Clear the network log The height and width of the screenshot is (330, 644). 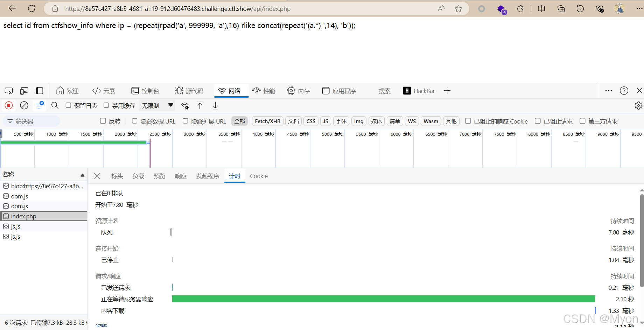click(24, 105)
